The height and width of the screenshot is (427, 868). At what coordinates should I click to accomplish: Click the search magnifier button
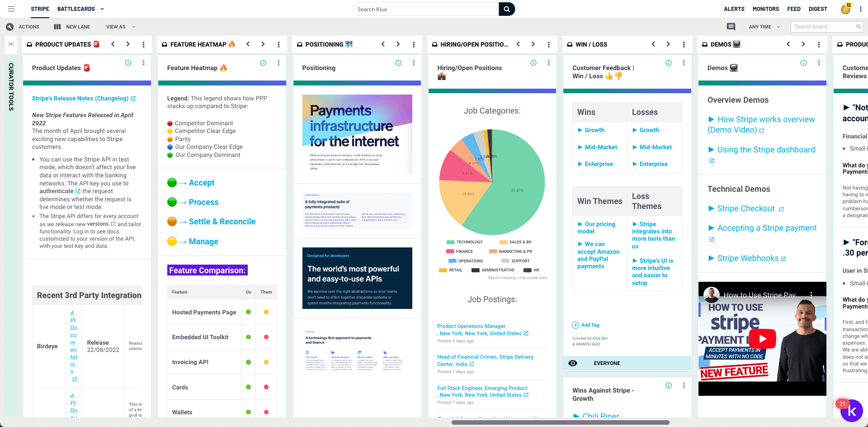tap(507, 9)
